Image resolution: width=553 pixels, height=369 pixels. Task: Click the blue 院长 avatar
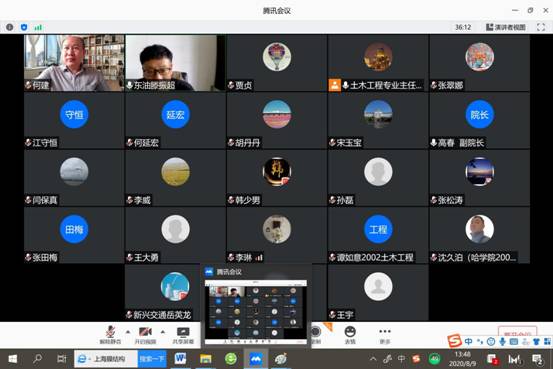click(x=479, y=114)
